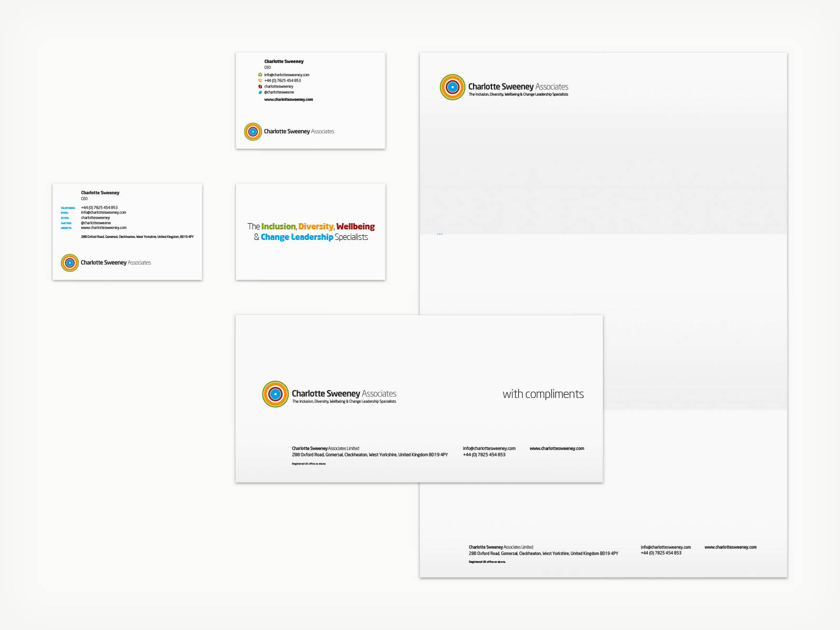This screenshot has width=840, height=630.
Task: Click the small tagline under the compliments slip wordmark
Action: click(344, 402)
